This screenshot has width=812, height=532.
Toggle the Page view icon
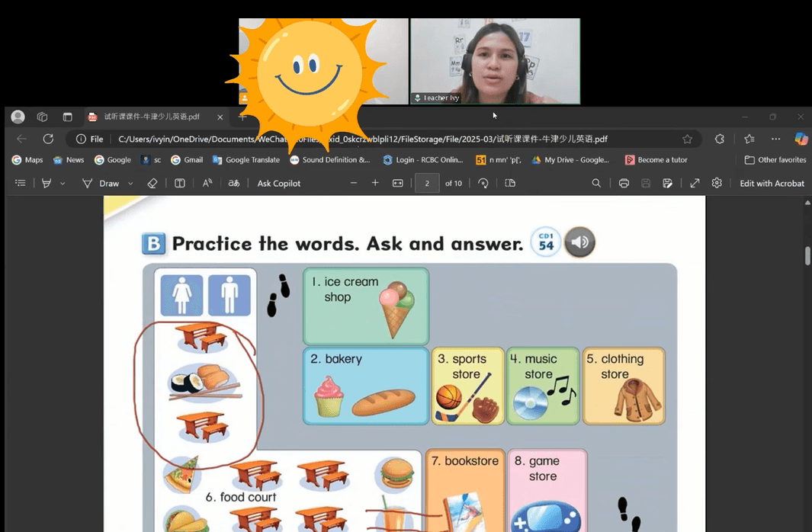(x=510, y=183)
